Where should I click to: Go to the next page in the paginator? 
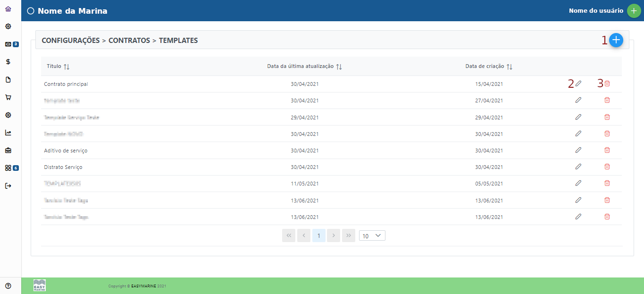(334, 235)
